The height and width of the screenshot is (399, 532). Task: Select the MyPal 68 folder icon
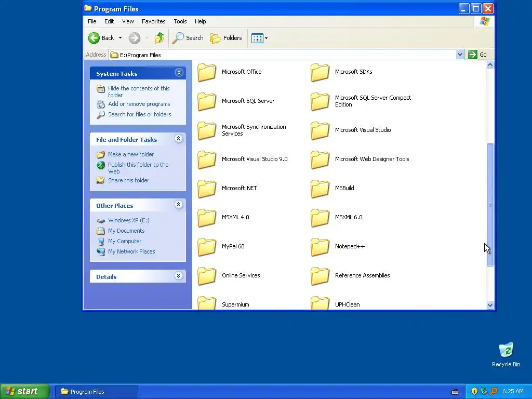tap(207, 247)
